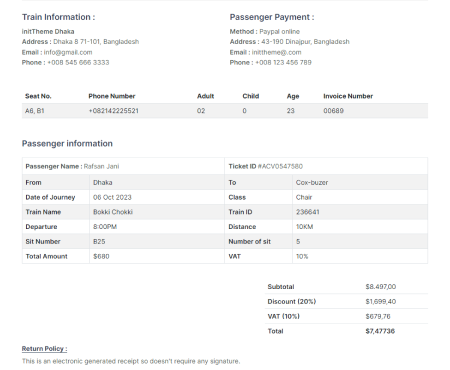Select the Date of Journey value 08 Oct 2023
Image resolution: width=450 pixels, height=370 pixels.
click(x=112, y=197)
